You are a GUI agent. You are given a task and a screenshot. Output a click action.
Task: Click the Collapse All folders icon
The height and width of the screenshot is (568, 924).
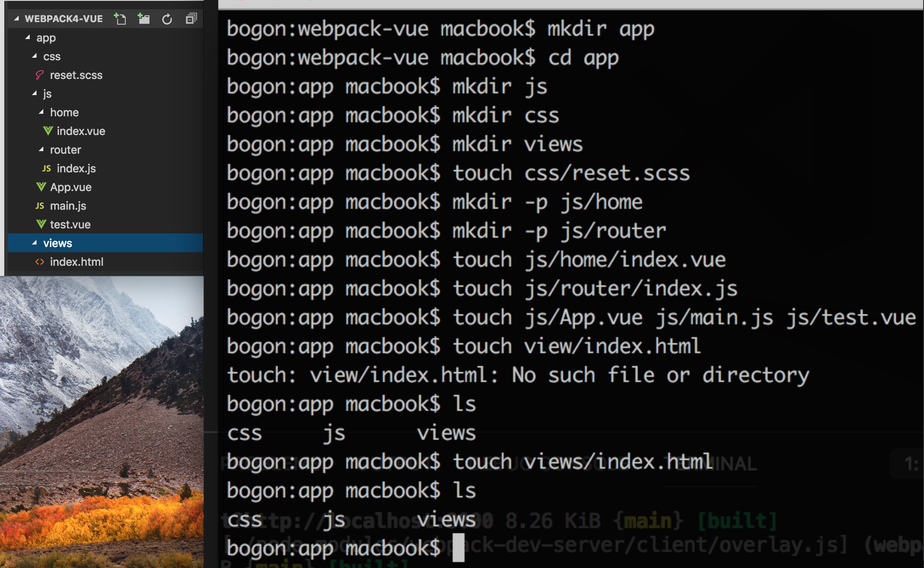pos(191,19)
